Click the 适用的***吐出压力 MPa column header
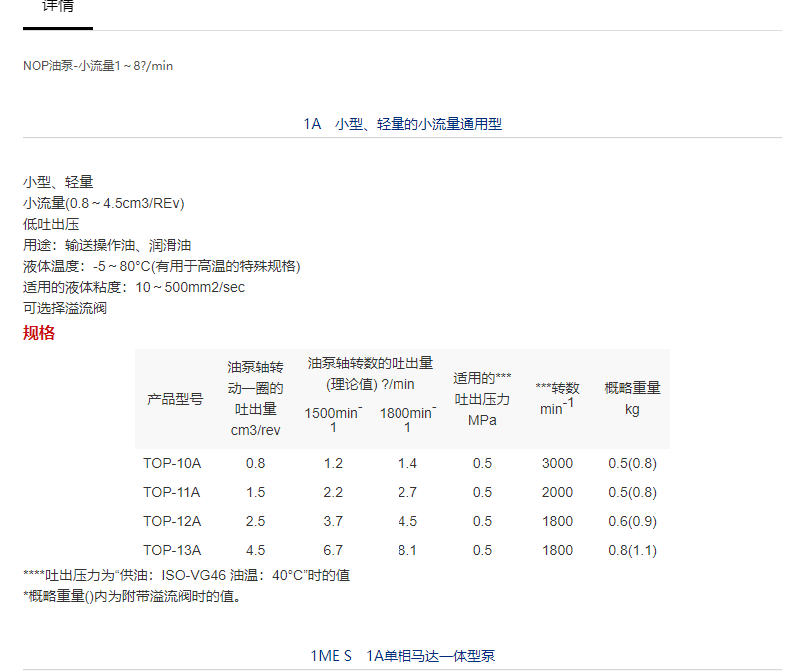 point(482,398)
